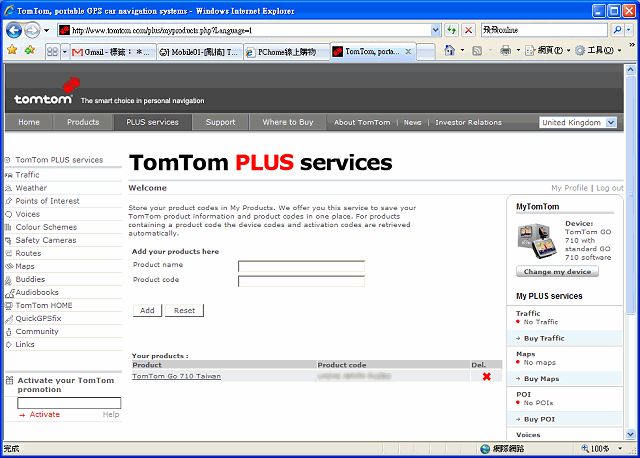Open search provider options dropdown

(x=629, y=30)
